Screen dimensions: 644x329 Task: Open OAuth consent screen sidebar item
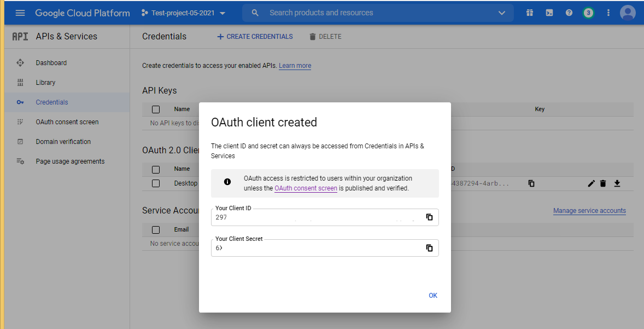[x=67, y=122]
